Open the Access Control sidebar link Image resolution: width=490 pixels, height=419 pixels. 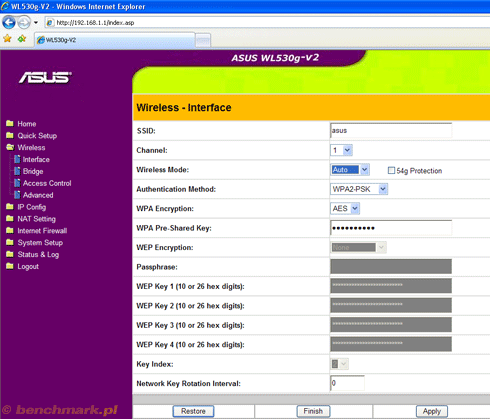tap(47, 183)
